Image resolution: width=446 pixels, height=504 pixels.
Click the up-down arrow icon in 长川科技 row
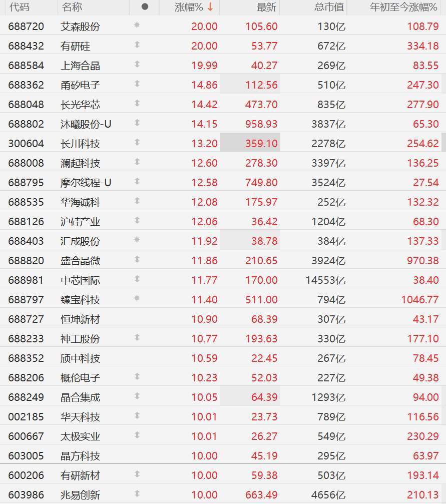coord(137,142)
